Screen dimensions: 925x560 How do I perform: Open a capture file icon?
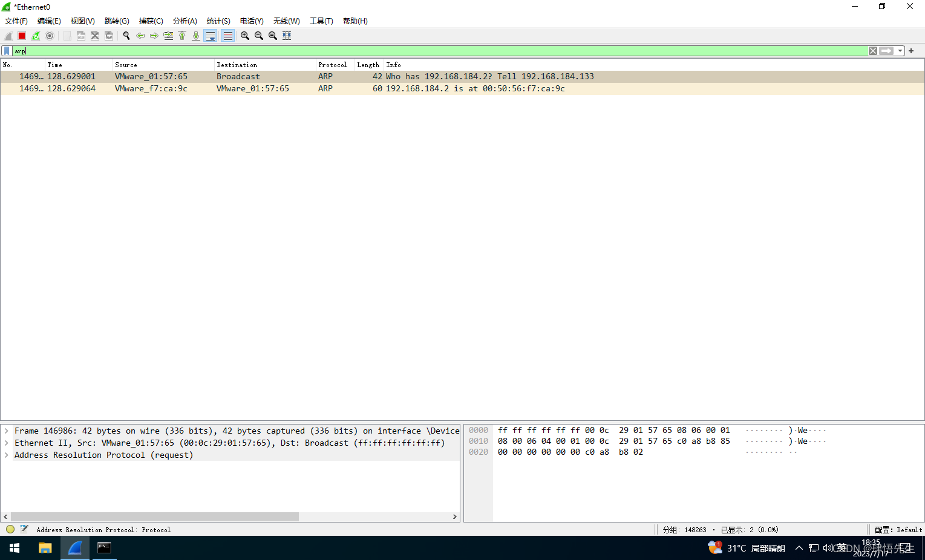point(67,36)
